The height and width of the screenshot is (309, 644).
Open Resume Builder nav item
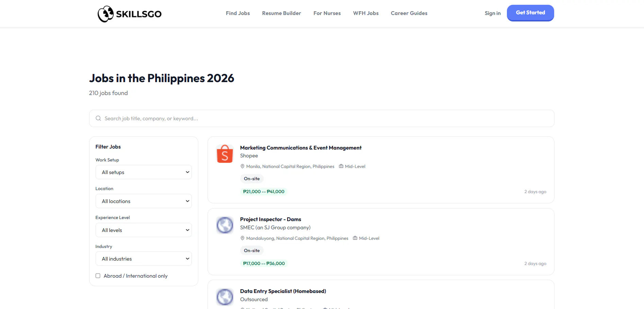coord(282,13)
